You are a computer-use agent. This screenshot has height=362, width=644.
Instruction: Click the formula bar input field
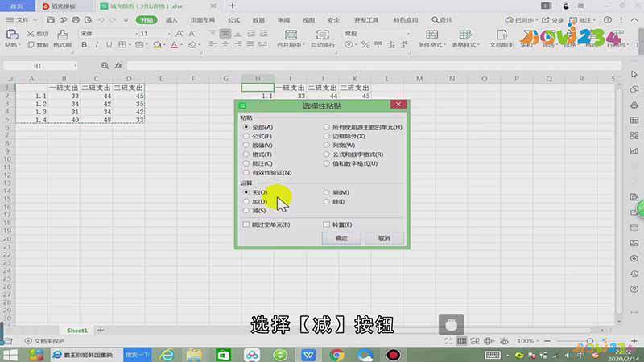374,66
